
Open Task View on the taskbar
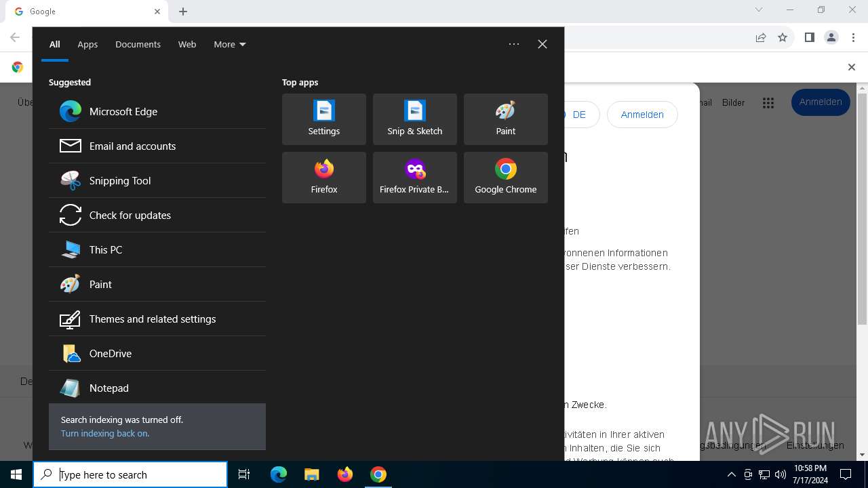(x=244, y=474)
